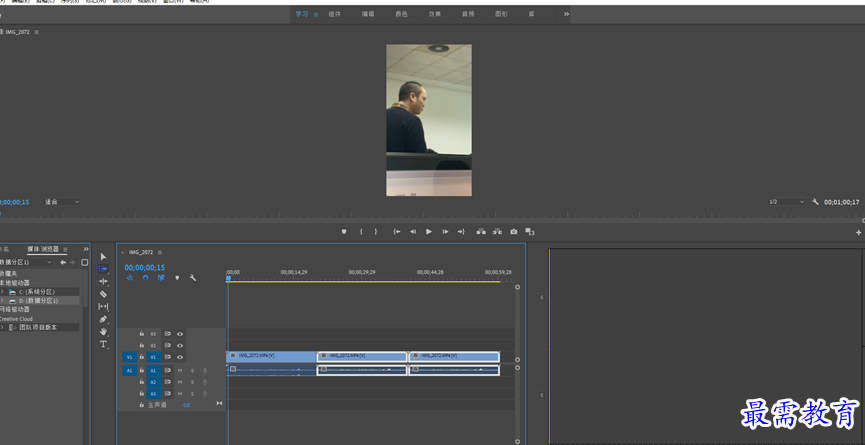The image size is (865, 445).
Task: Open the 媒体浏览器 panel menu
Action: (65, 249)
